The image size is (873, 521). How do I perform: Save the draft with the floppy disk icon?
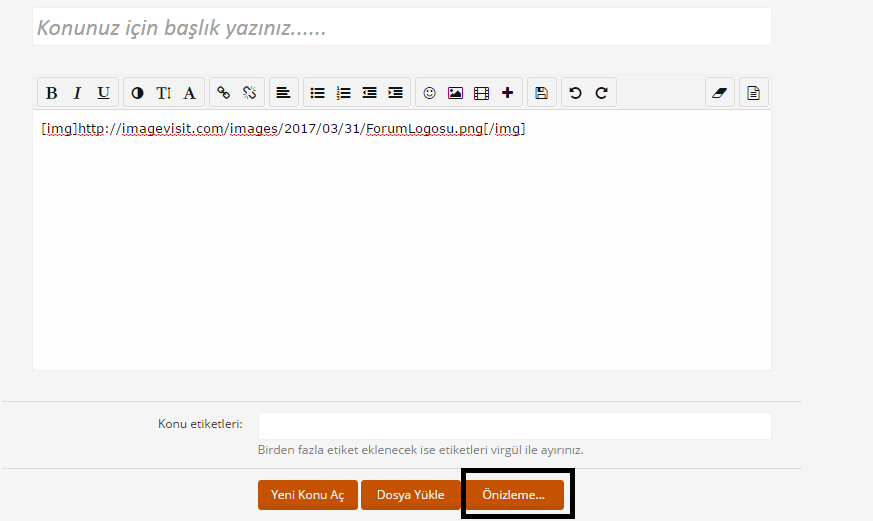tap(541, 93)
